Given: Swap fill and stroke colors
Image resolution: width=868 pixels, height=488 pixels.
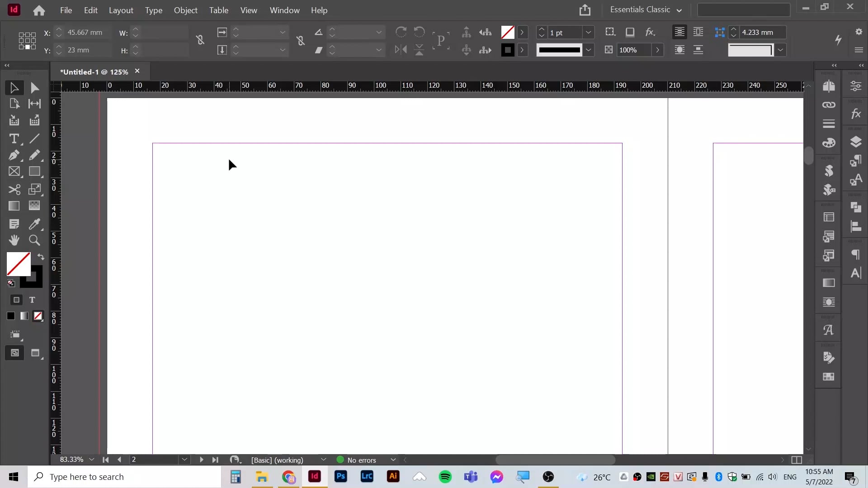Looking at the screenshot, I should pyautogui.click(x=41, y=257).
